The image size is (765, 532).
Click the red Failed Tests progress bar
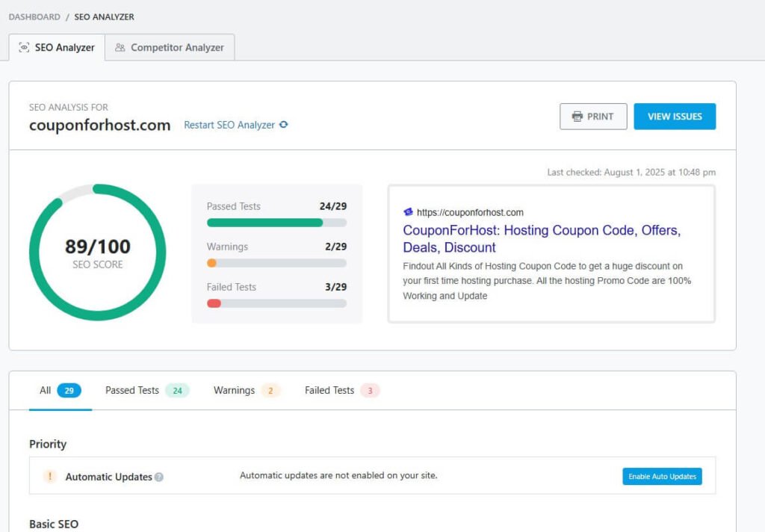(276, 303)
